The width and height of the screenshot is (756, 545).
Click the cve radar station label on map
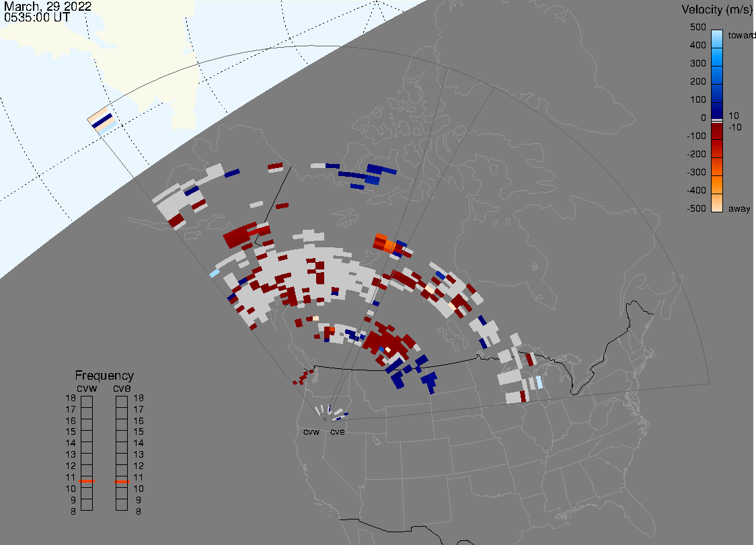tap(338, 431)
